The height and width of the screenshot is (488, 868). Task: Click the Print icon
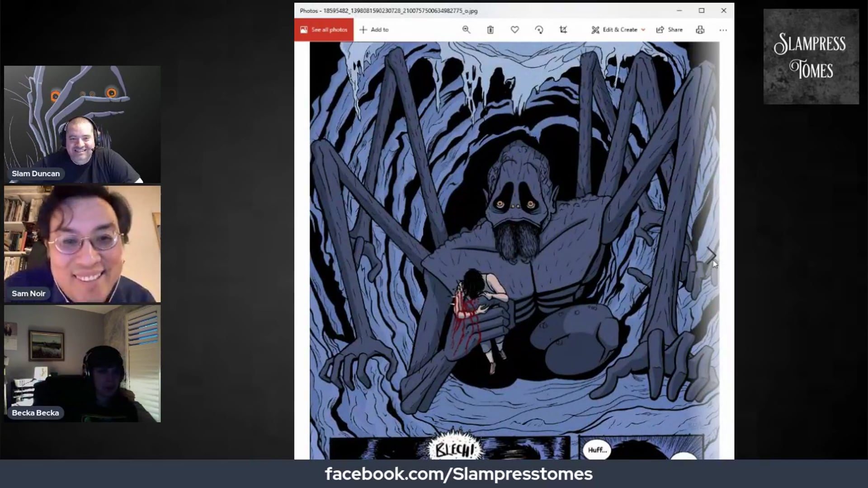(x=700, y=30)
